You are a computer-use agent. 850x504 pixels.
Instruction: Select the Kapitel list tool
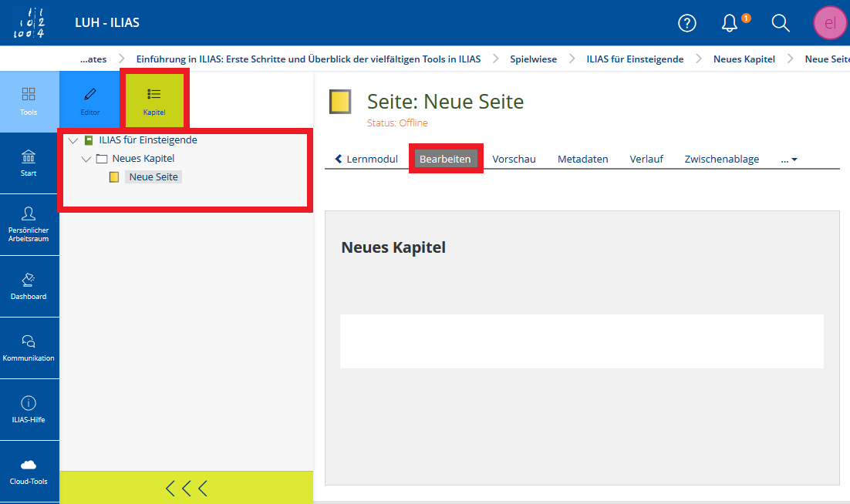[154, 102]
